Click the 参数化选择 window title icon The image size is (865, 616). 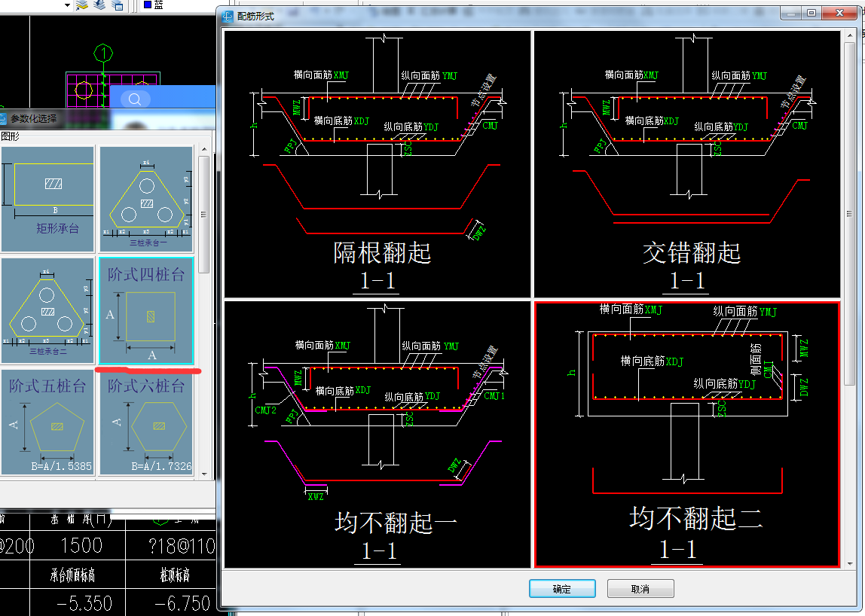pos(3,118)
